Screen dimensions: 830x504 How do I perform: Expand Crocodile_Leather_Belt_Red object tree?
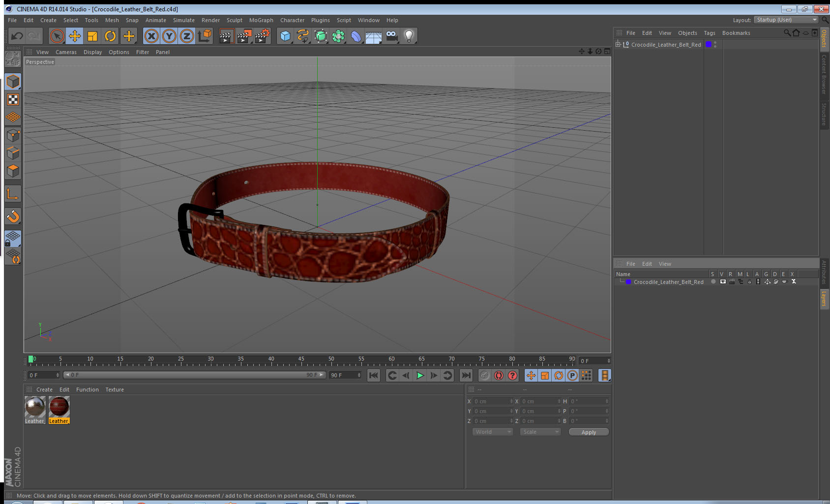[x=618, y=44]
